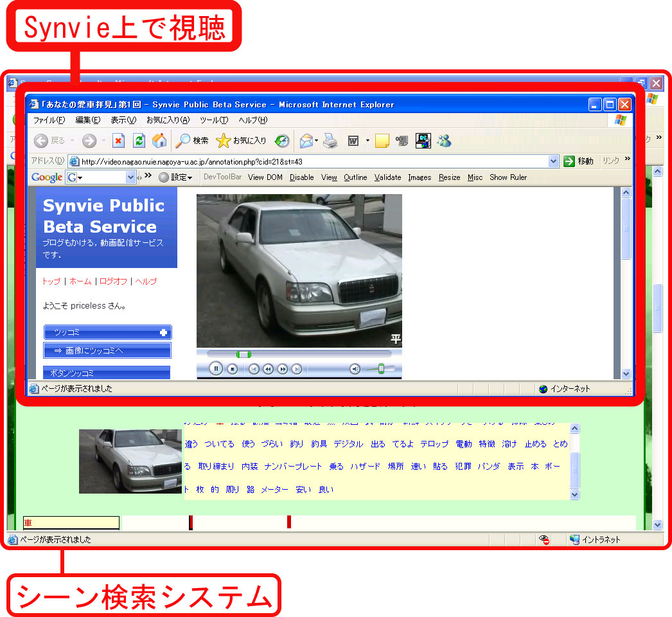Image resolution: width=672 pixels, height=617 pixels.
Task: Click the gray camera-like toolbar icon
Action: [402, 141]
